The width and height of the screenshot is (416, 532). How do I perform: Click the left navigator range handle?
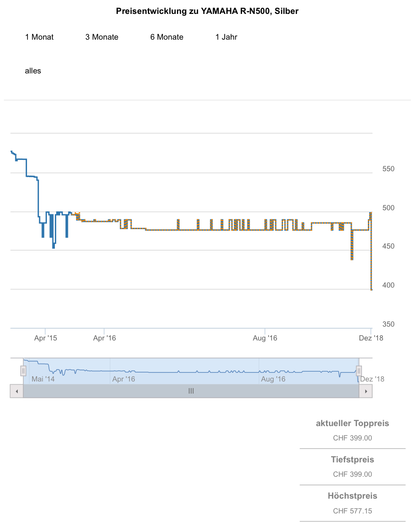23,371
